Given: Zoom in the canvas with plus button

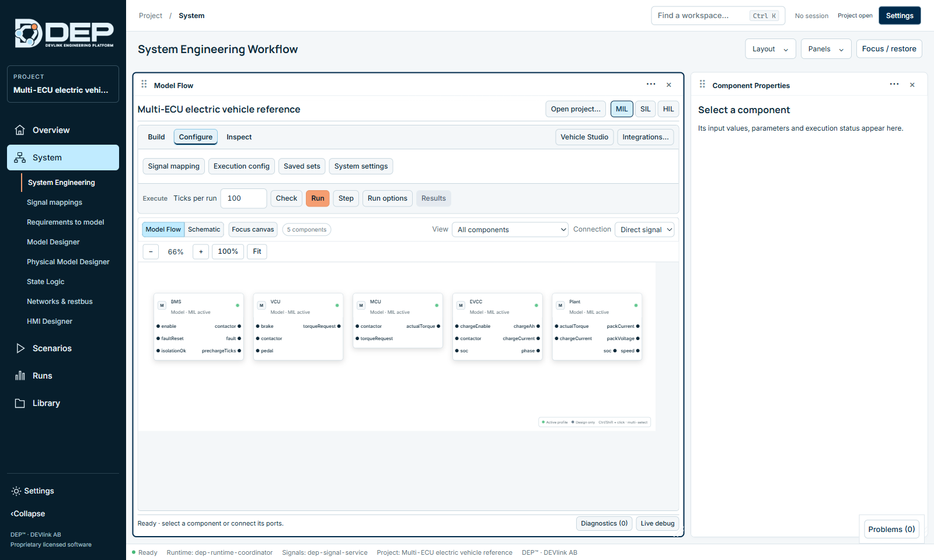Looking at the screenshot, I should 201,251.
